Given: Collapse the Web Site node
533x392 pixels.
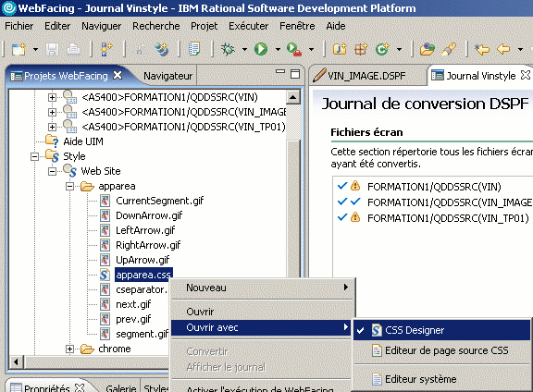Looking at the screenshot, I should (52, 171).
